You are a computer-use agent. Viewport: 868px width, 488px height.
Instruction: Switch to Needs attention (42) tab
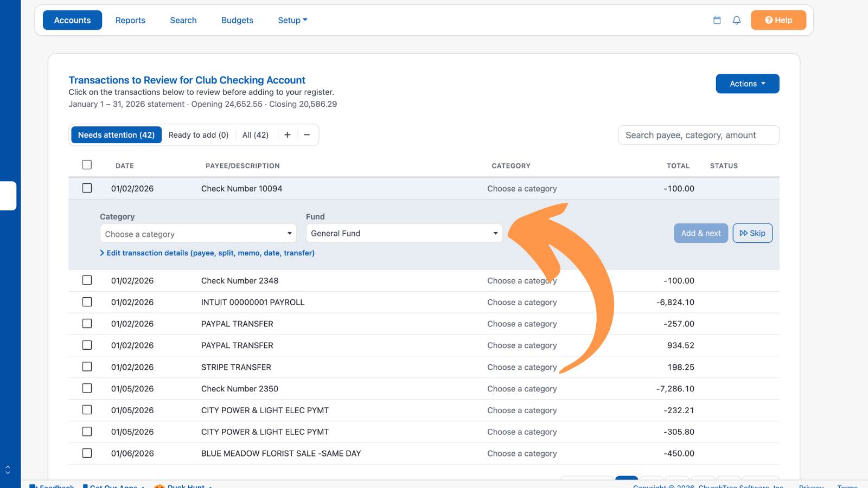pos(116,135)
